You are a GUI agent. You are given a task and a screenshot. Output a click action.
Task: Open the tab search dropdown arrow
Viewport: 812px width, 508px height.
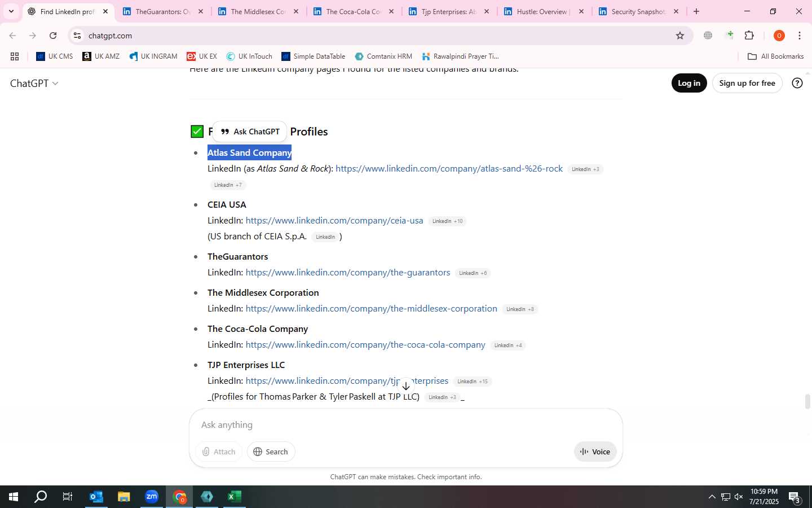(x=11, y=11)
